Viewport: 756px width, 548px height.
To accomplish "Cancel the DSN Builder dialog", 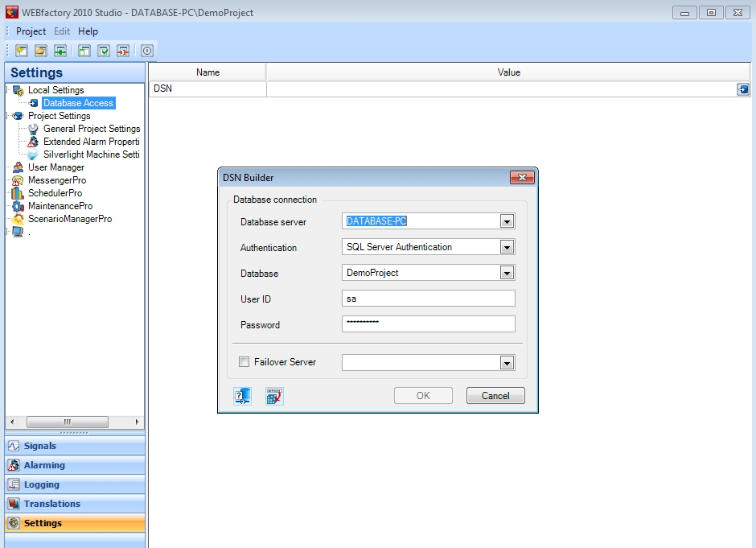I will [x=495, y=396].
